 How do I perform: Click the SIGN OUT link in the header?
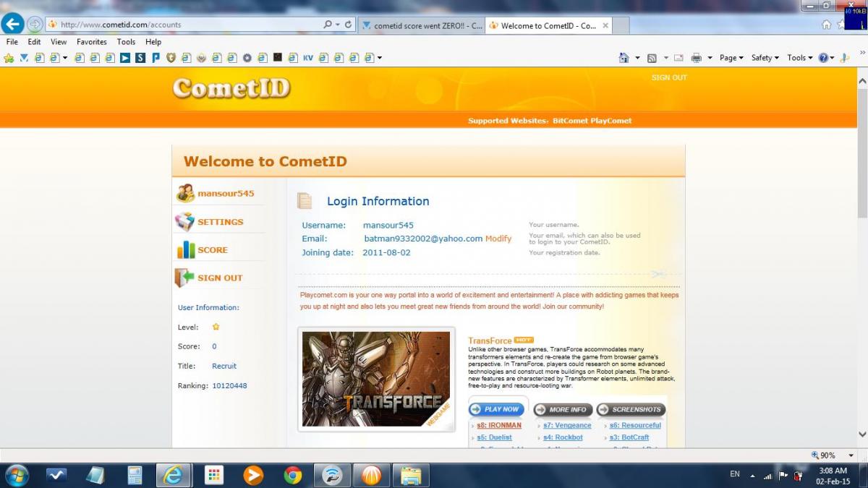[x=669, y=77]
